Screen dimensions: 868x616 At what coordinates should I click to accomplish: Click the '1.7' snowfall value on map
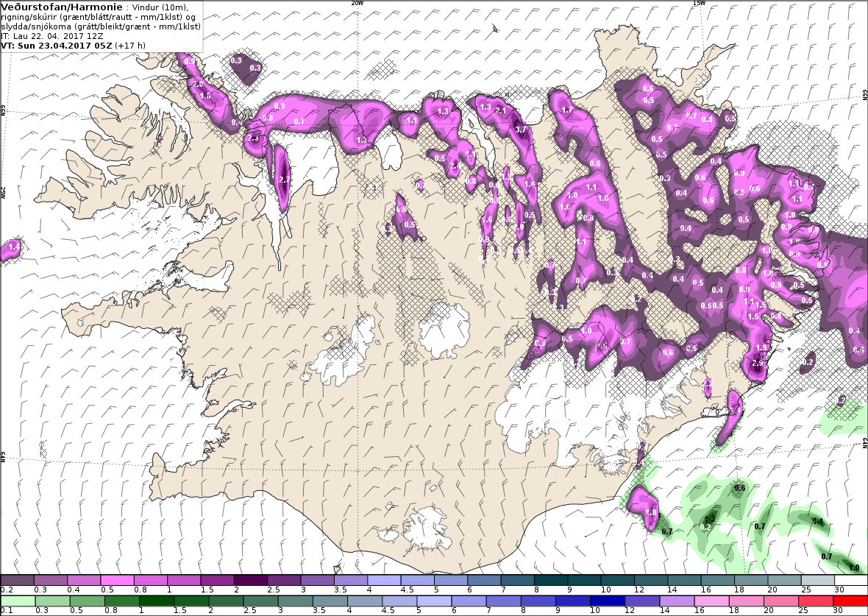(567, 110)
